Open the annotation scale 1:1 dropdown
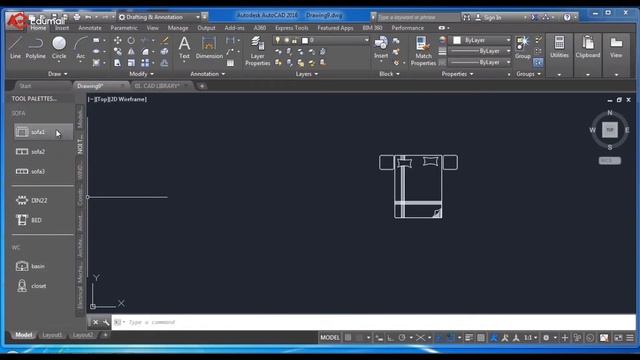Viewport: 640px width, 360px height. coord(531,338)
